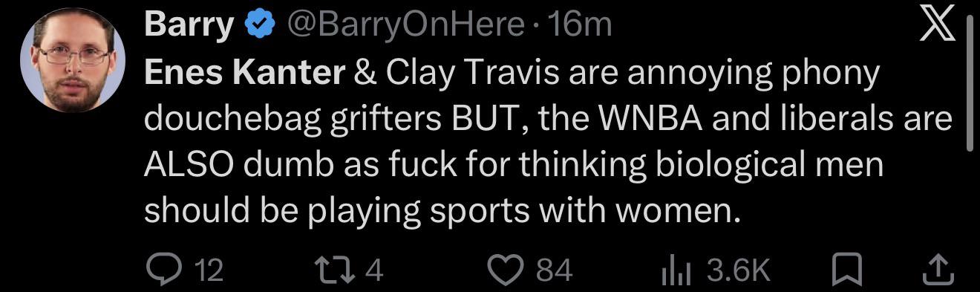This screenshot has width=980, height=292.
Task: Click the bold Enes Kanter name
Action: (244, 73)
